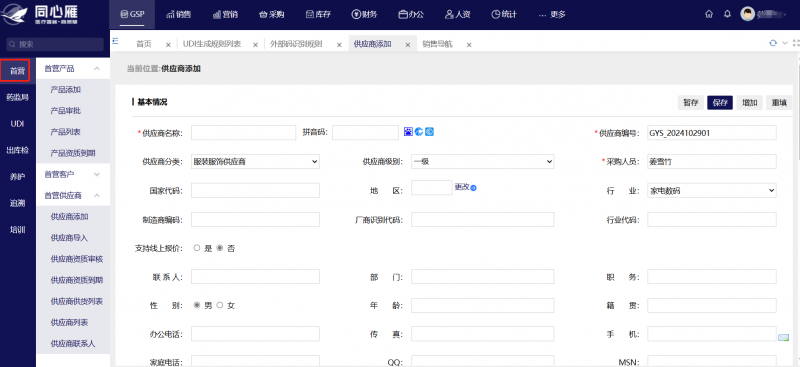Screen dimensions: 800x367
Task: Click the blue info icon beside 更改
Action: pyautogui.click(x=473, y=188)
